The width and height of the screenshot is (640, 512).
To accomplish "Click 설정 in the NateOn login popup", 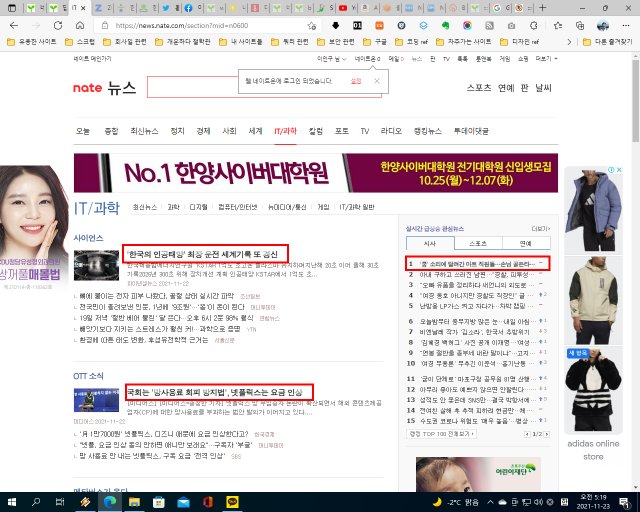I will [x=356, y=81].
